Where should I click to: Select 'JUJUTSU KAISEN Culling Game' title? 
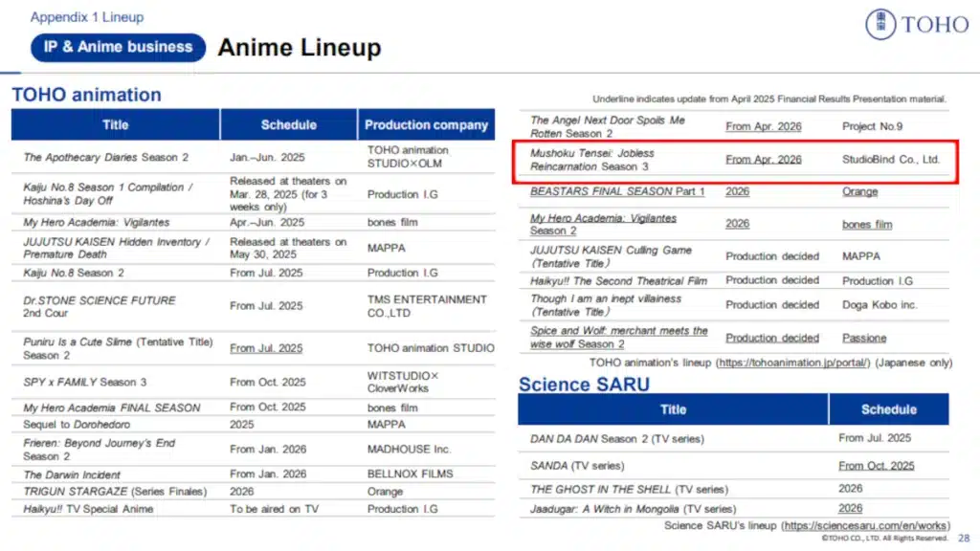(x=611, y=256)
